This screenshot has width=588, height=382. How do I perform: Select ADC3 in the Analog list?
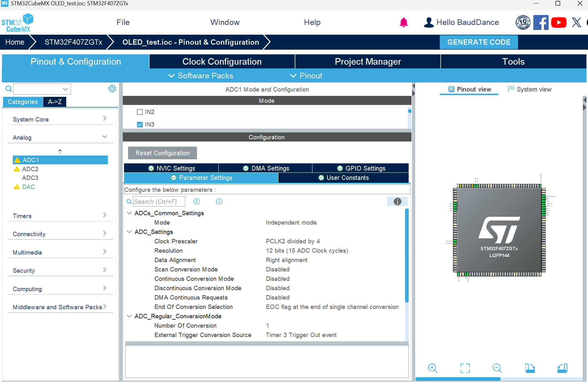click(x=30, y=178)
